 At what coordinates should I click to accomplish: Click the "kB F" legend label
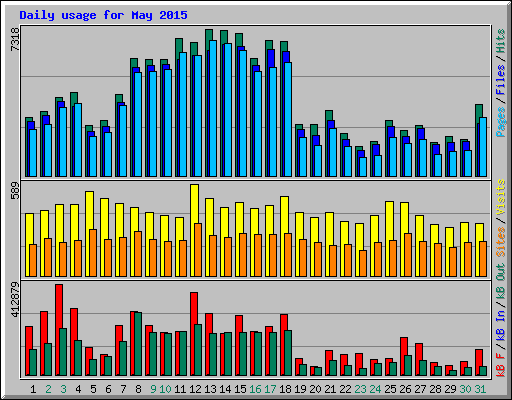coord(501,365)
